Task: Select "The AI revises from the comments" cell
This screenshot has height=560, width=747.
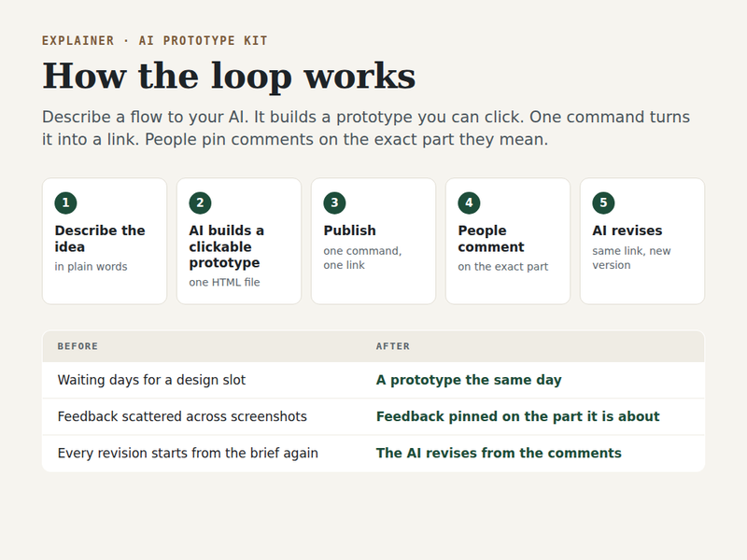Action: coord(499,454)
